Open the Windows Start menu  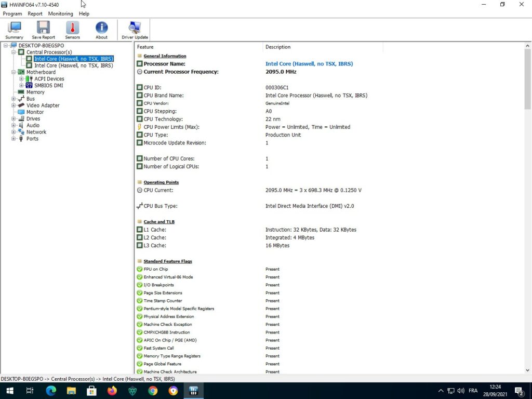coord(10,391)
